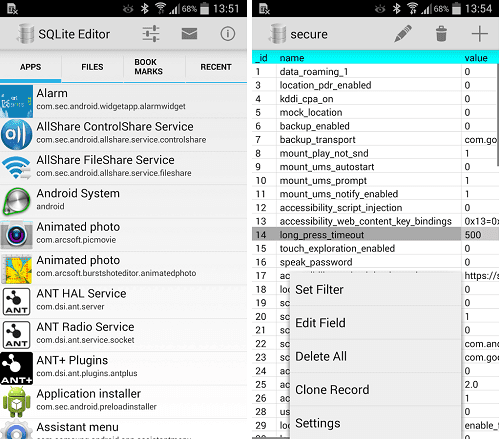This screenshot has width=500, height=439.
Task: Open ANT HAL Service icon
Action: [17, 301]
